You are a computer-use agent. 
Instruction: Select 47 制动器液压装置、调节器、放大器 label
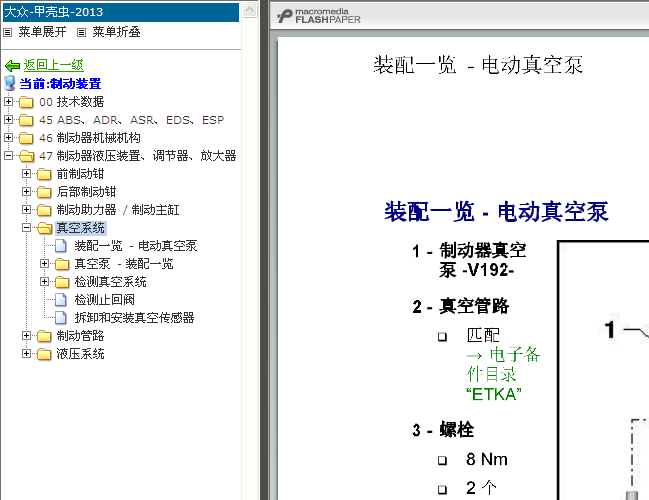click(138, 156)
